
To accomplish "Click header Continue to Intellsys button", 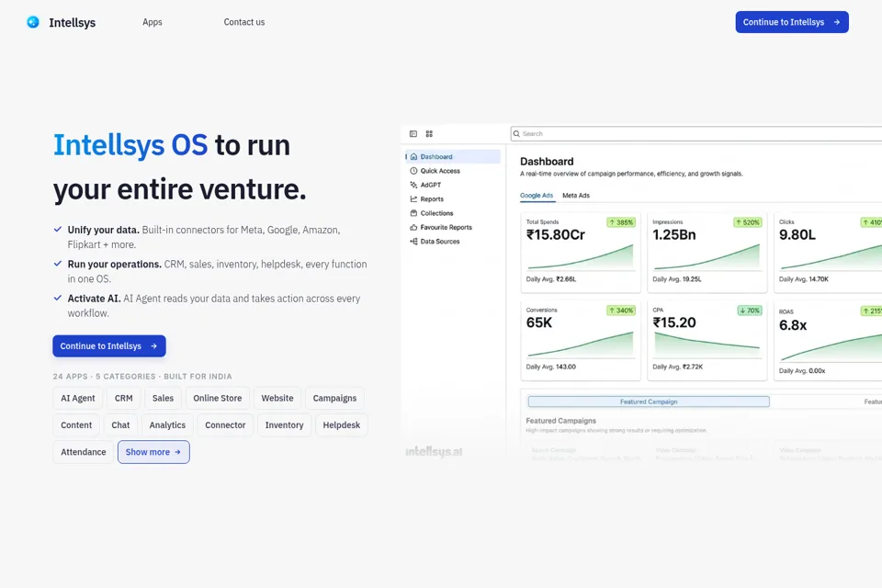I will point(791,22).
